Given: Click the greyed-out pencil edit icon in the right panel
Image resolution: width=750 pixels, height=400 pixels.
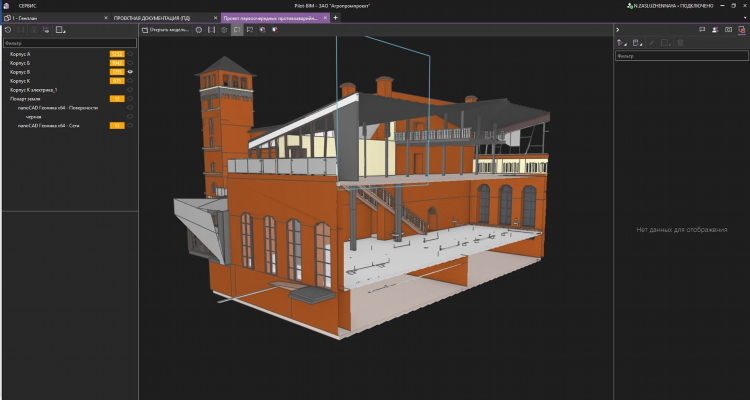Looking at the screenshot, I should pos(651,43).
